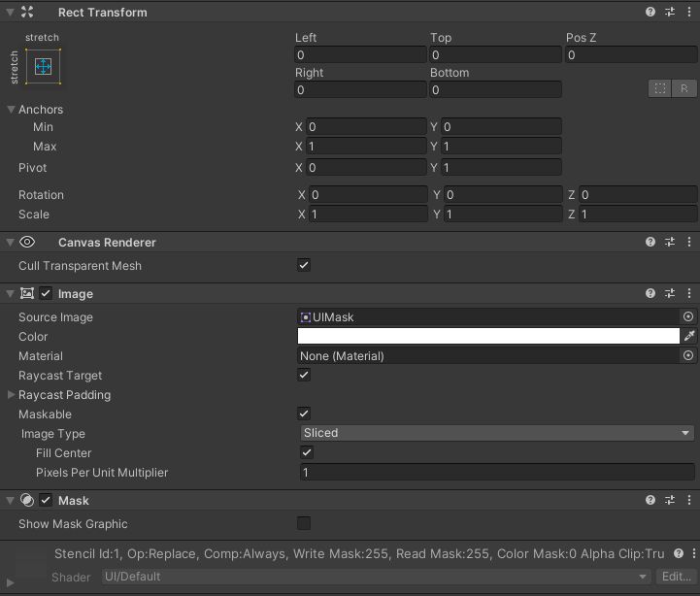Image resolution: width=700 pixels, height=596 pixels.
Task: Open the Shader UI/Default dropdown
Action: pyautogui.click(x=376, y=577)
